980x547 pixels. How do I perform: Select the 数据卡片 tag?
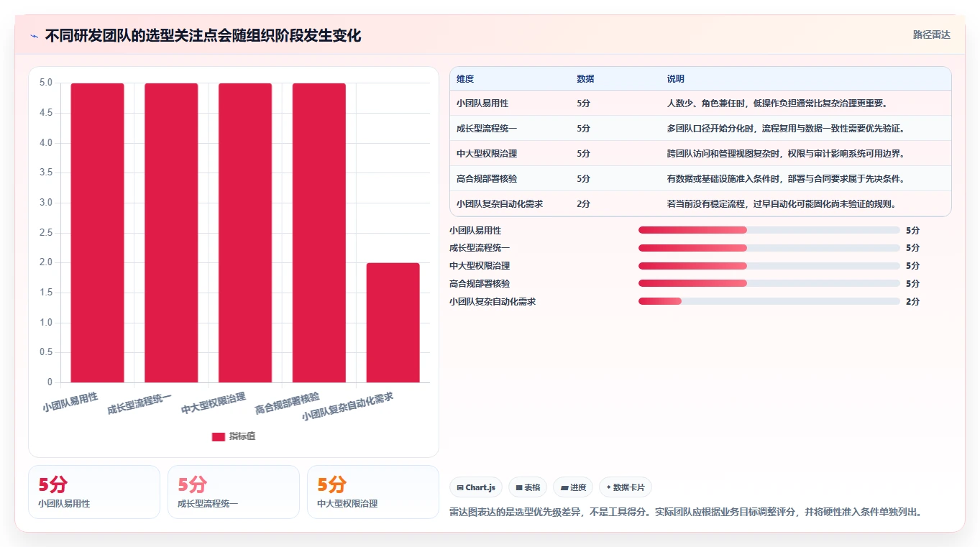[626, 487]
